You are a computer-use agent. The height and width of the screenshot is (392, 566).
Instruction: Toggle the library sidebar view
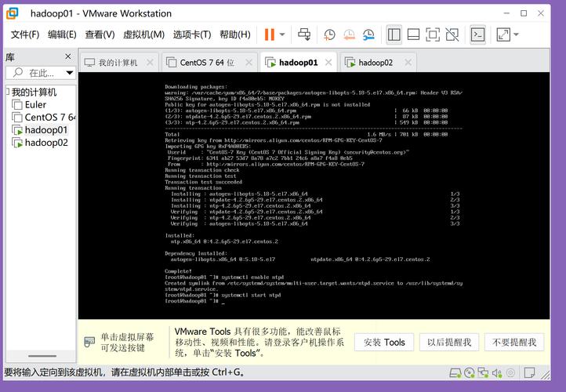point(394,34)
